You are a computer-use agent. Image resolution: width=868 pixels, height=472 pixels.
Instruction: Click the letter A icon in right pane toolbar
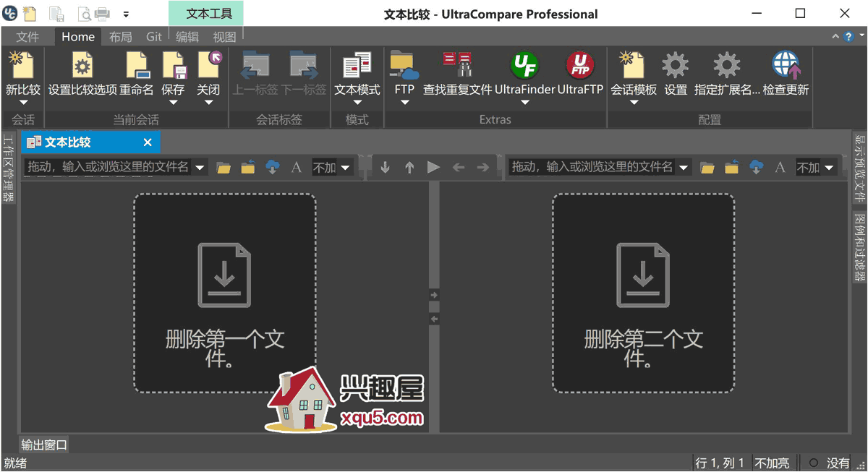click(x=780, y=168)
